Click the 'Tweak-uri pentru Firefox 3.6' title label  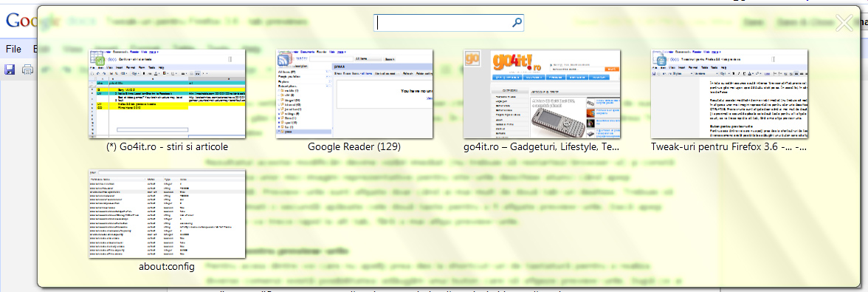729,147
